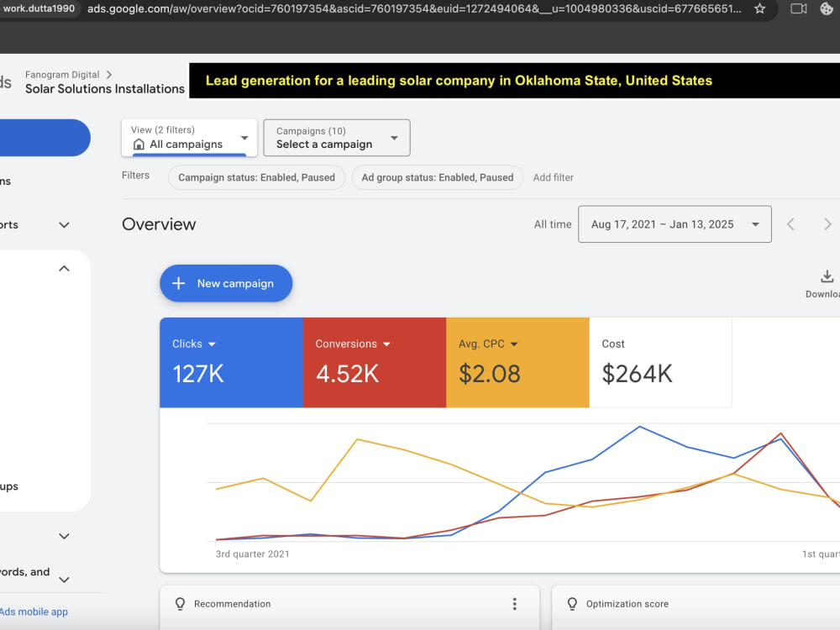Image resolution: width=840 pixels, height=630 pixels.
Task: Open the Avg. CPC metric dropdown arrow
Action: (x=514, y=344)
